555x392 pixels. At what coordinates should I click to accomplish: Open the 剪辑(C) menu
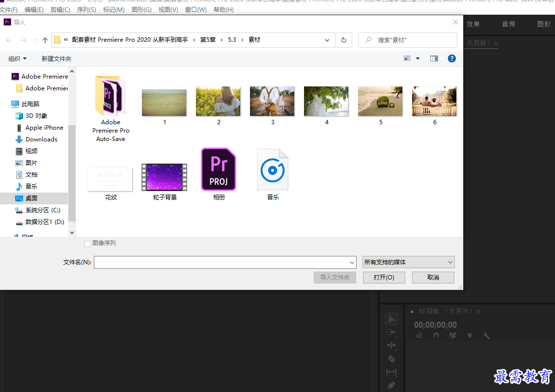(60, 9)
